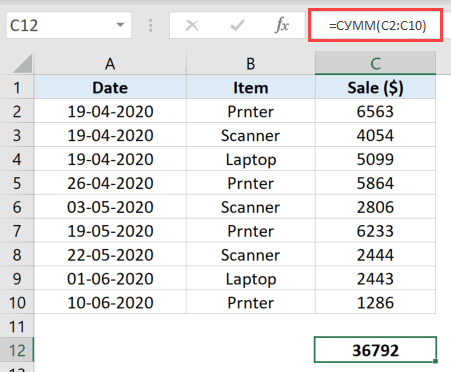Click the total cell showing 36792
The width and height of the screenshot is (451, 372).
tap(375, 350)
